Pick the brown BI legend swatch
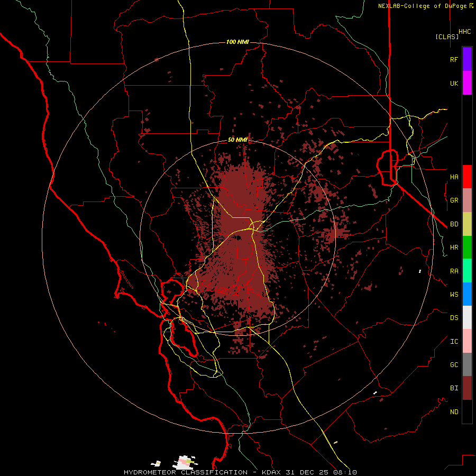 (467, 388)
